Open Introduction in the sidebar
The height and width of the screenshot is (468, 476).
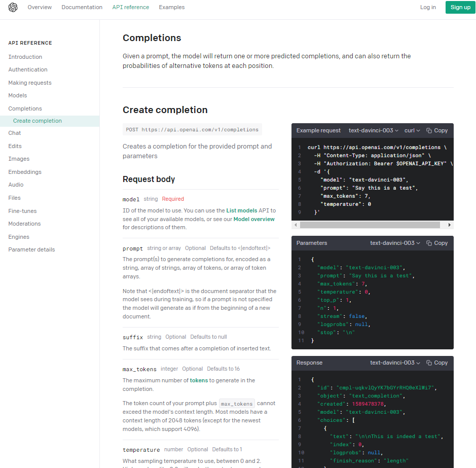[25, 57]
